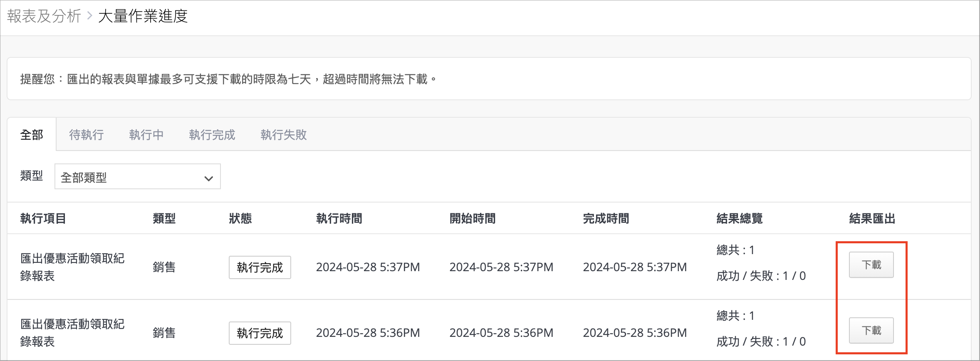This screenshot has height=361, width=980.
Task: Switch to the 執行完成 tab
Action: (x=212, y=135)
